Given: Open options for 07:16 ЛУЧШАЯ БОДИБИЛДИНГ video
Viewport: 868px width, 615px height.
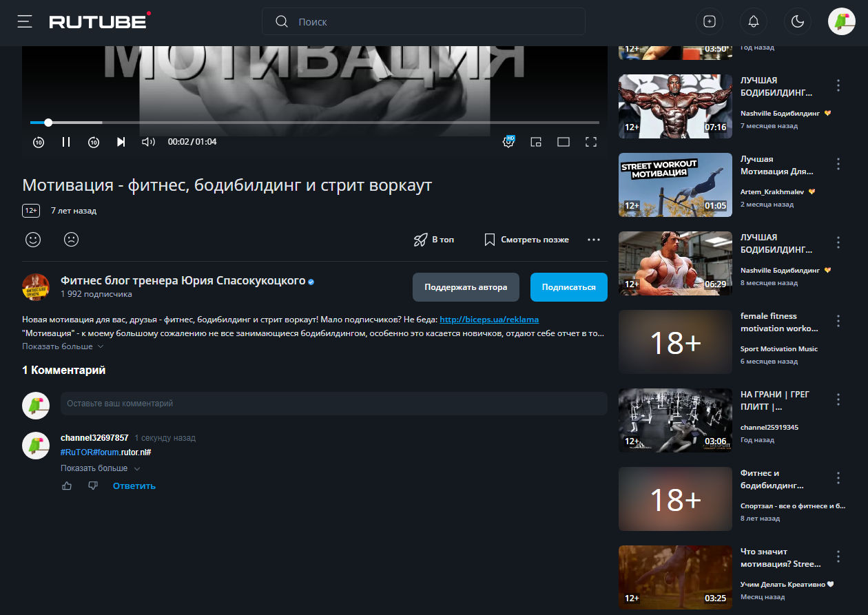Looking at the screenshot, I should coord(838,85).
